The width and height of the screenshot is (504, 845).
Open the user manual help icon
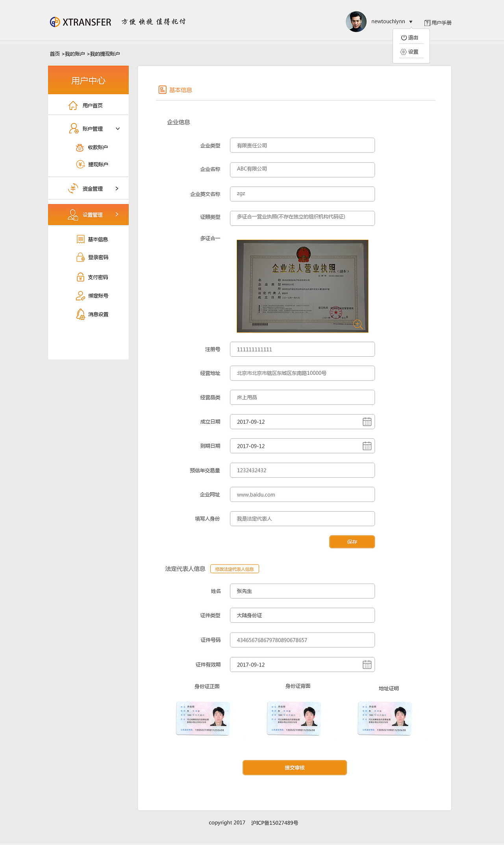coord(427,23)
